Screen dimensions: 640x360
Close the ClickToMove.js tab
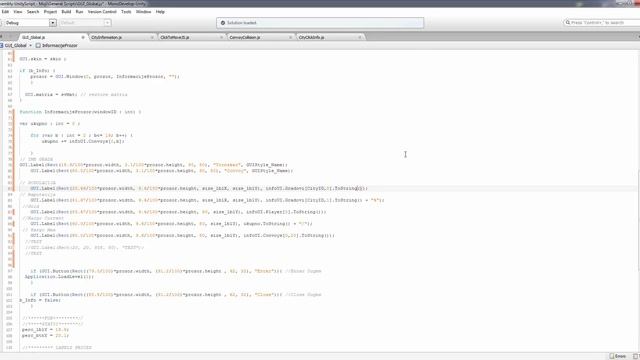coord(221,37)
